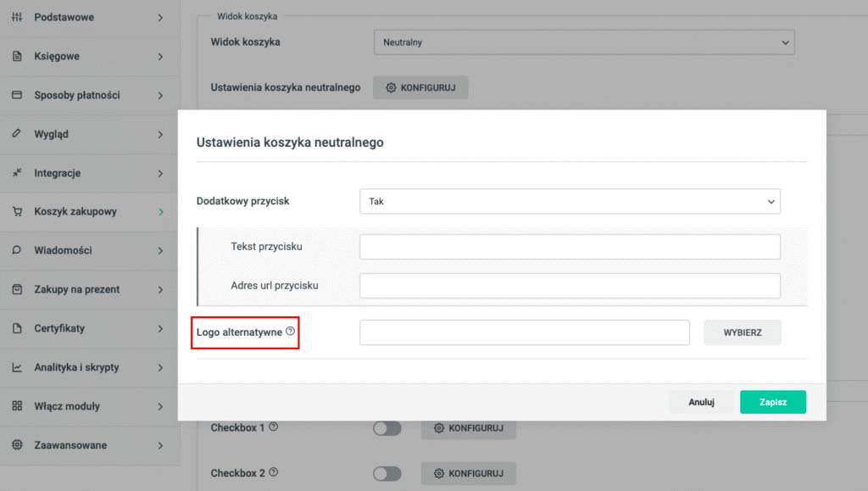Open the Księgowe menu section
The image size is (868, 491).
[x=90, y=57]
